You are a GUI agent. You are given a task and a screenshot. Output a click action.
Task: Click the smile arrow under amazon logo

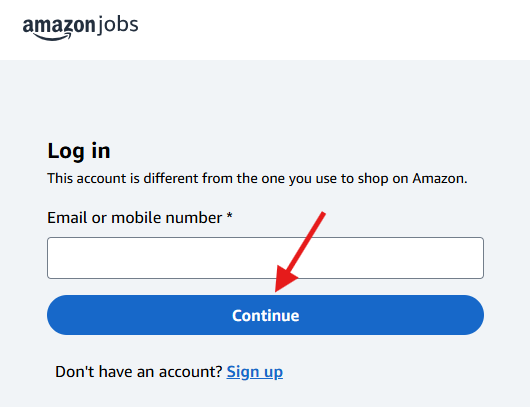pos(52,37)
